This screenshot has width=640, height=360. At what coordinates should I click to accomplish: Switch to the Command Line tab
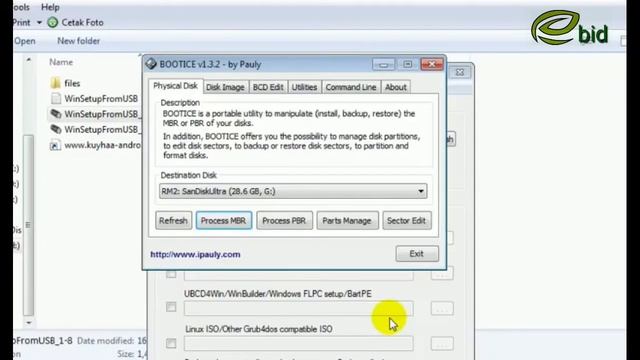[351, 87]
